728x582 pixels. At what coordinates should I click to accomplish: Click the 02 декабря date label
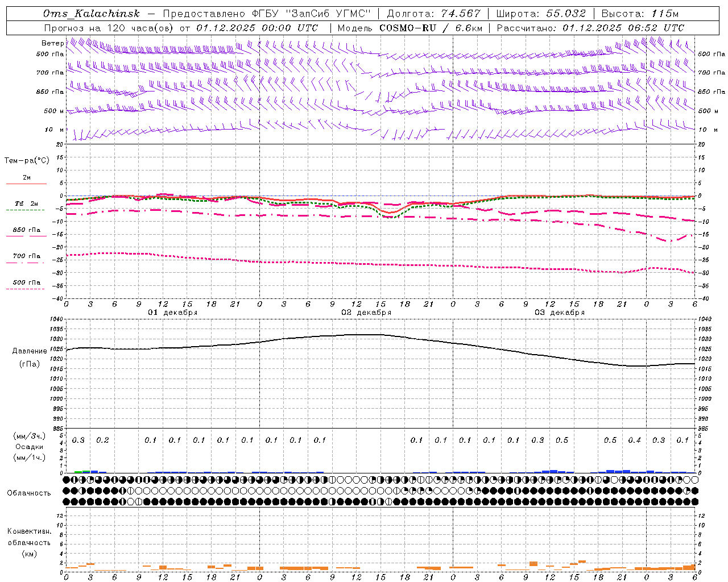coord(366,313)
